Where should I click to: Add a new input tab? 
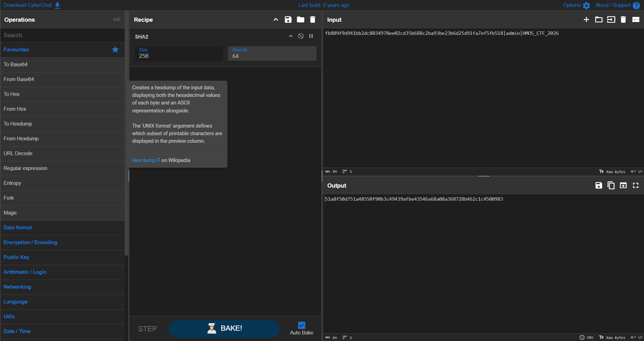[586, 20]
